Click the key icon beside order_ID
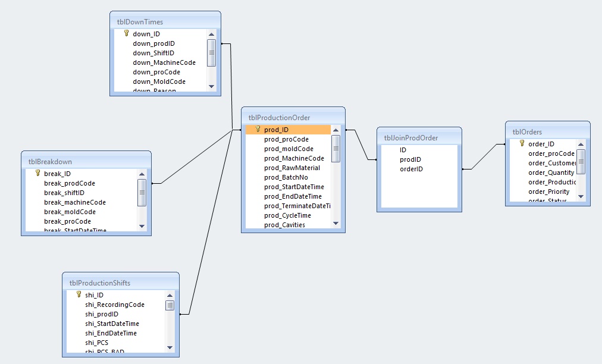Viewport: 602px width, 364px height. pyautogui.click(x=522, y=143)
